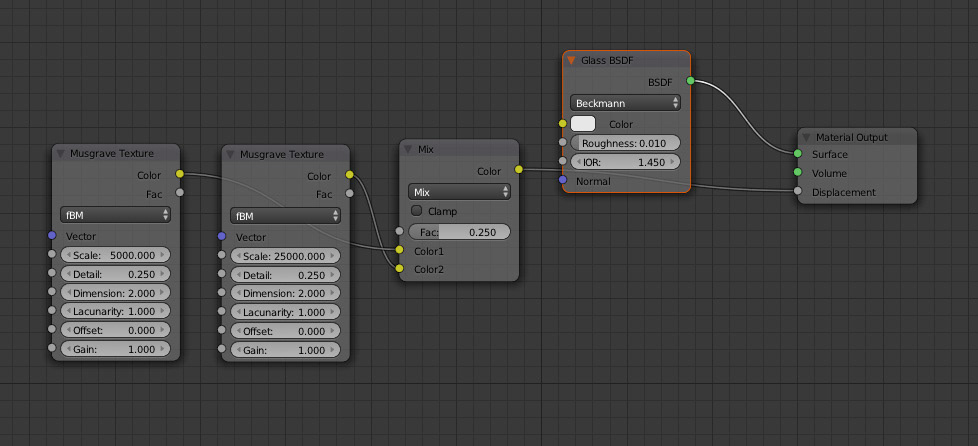Collapse the Material Output node triangle

point(806,137)
